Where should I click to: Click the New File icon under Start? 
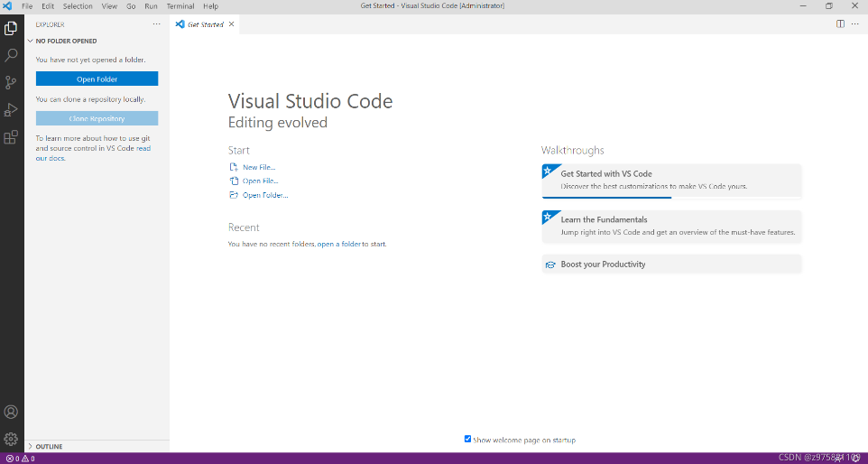234,167
